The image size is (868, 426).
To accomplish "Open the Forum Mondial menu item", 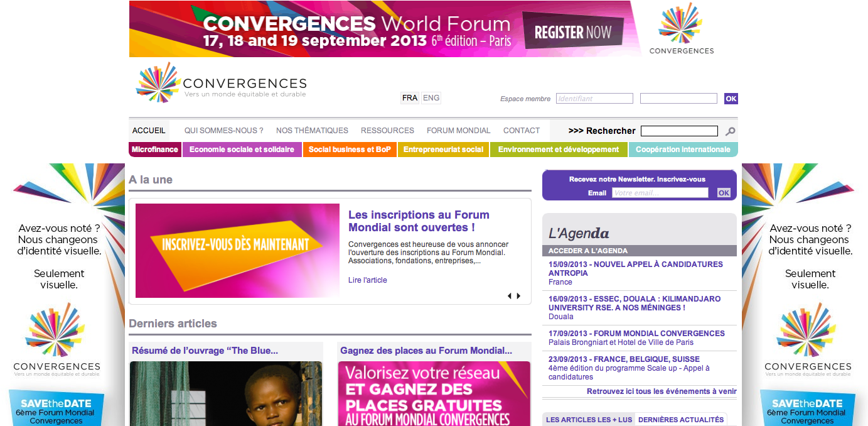I will tap(458, 131).
